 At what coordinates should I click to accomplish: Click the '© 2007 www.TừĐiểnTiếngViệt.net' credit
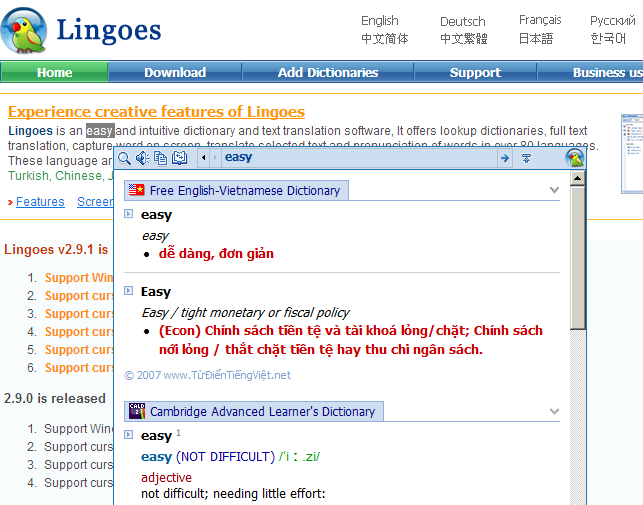click(207, 375)
